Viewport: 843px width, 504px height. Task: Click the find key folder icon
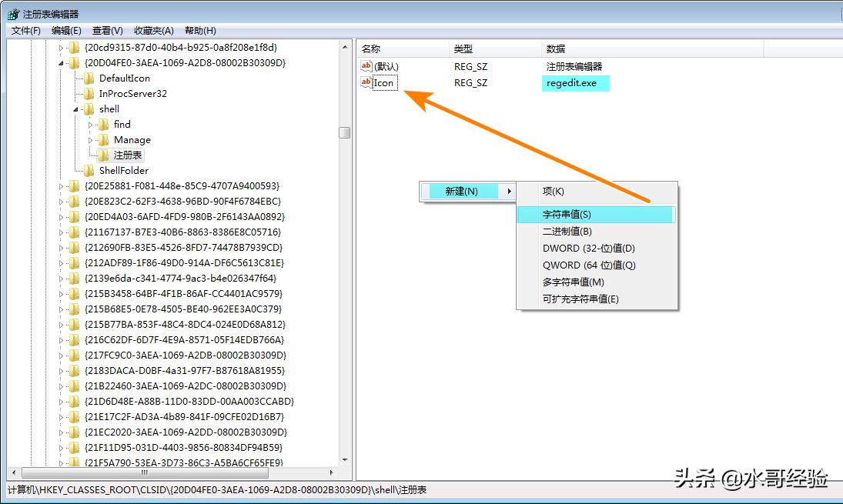[x=104, y=124]
